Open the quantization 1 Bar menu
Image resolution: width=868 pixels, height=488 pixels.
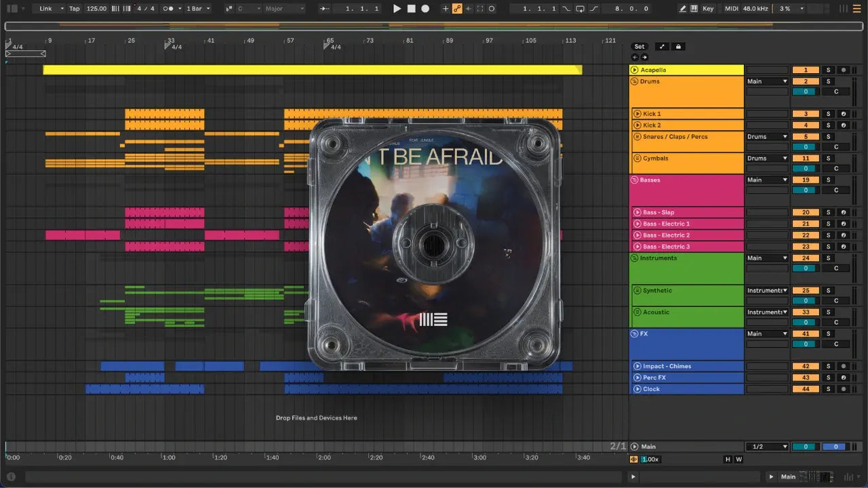pyautogui.click(x=198, y=9)
